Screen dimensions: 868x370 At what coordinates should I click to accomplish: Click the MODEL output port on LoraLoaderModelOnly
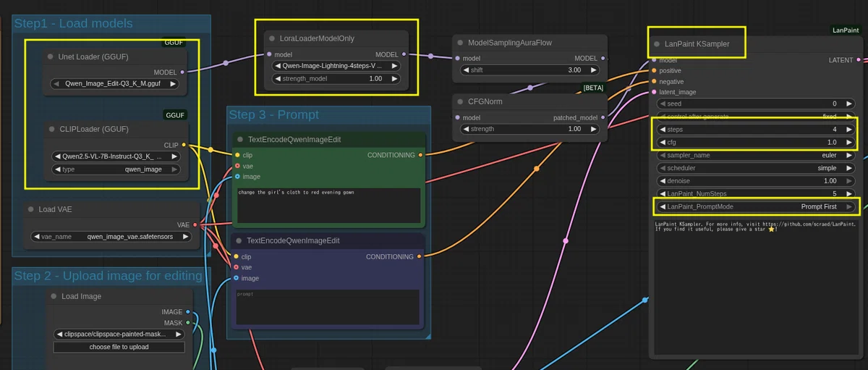pyautogui.click(x=404, y=54)
